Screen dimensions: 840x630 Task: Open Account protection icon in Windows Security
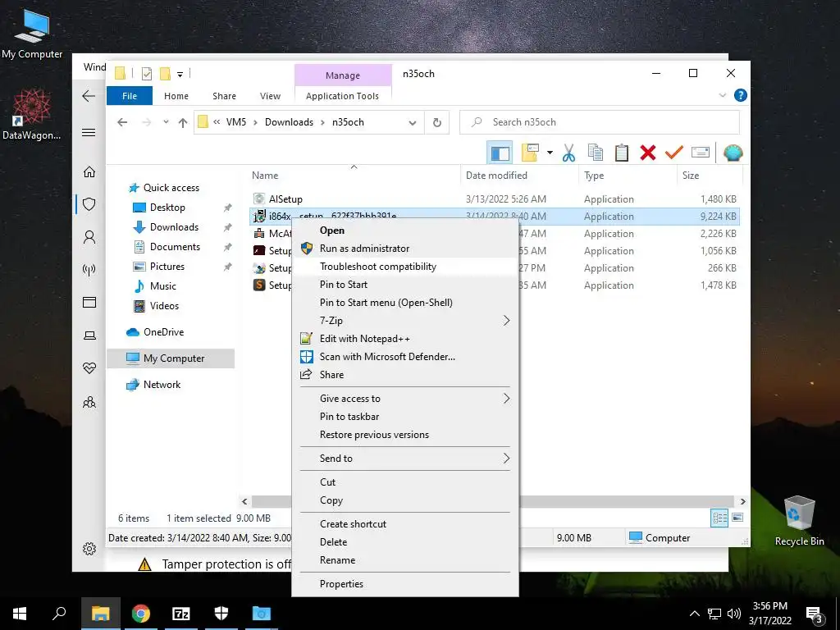[x=89, y=237]
